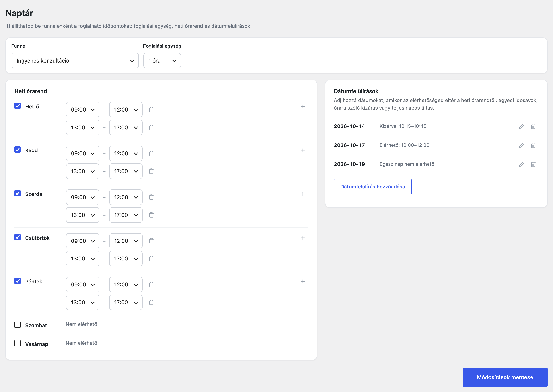Disable Szerda availability checkbox

17,193
